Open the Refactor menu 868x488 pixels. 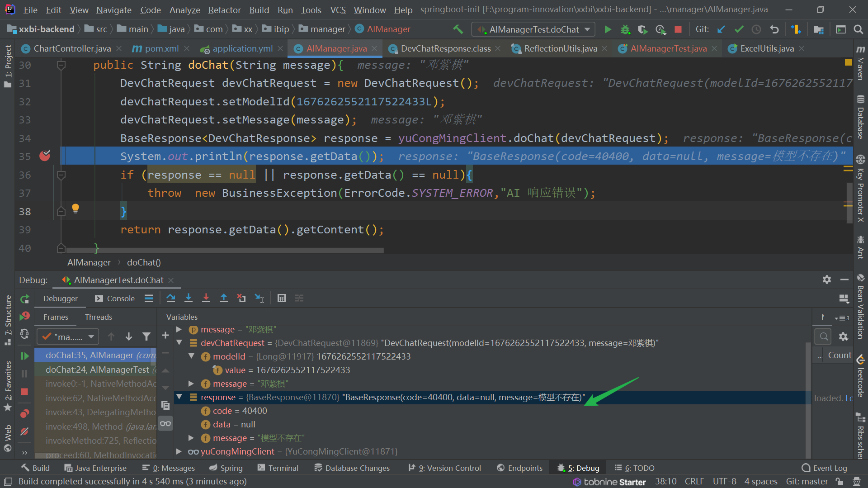[224, 9]
